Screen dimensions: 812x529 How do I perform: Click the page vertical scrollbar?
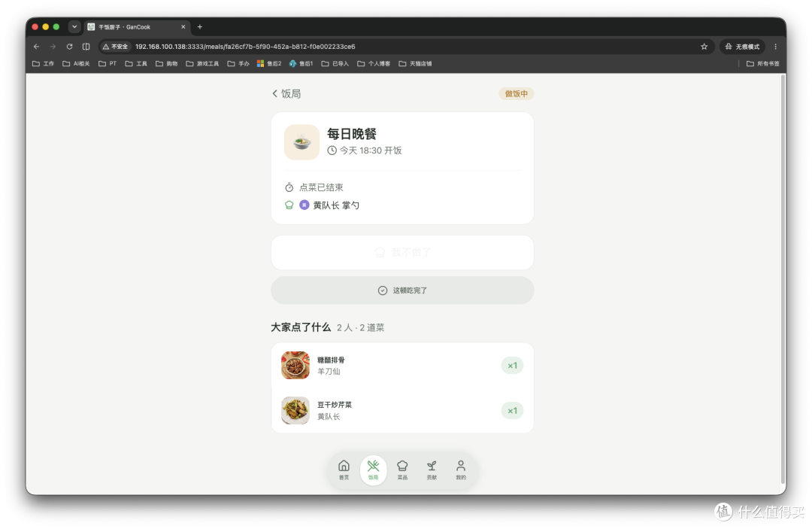coord(783,278)
